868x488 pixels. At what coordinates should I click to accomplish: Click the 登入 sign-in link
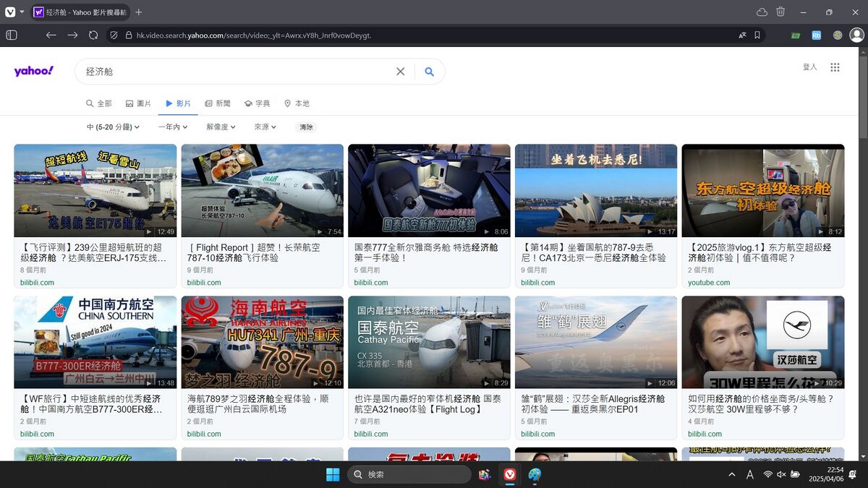pos(809,67)
